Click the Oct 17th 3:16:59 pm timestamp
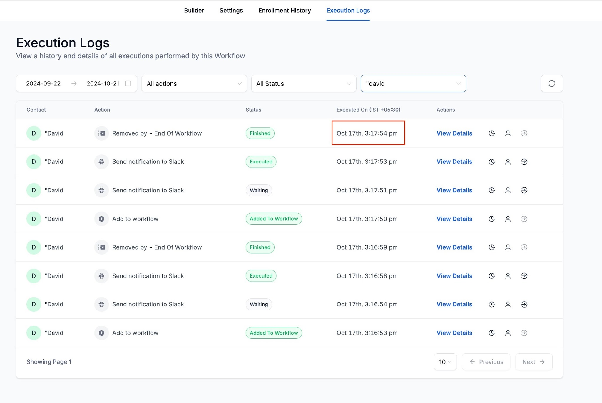Image resolution: width=602 pixels, height=403 pixels. tap(367, 247)
